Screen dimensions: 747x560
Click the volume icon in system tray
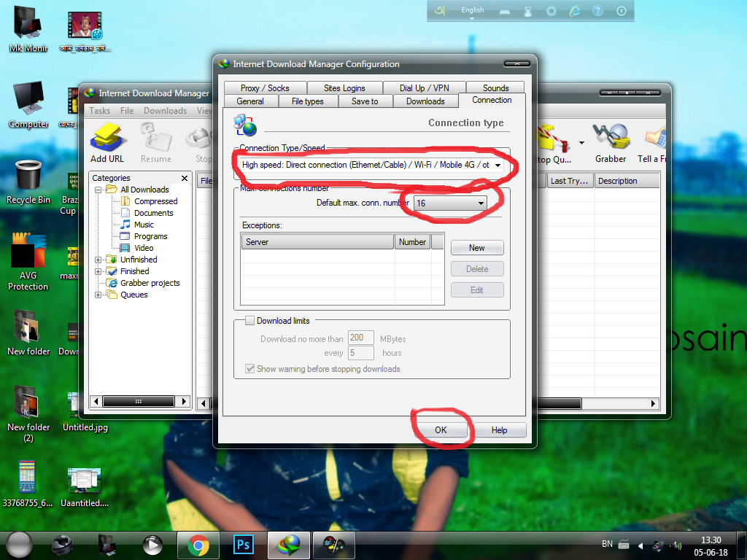pos(676,545)
